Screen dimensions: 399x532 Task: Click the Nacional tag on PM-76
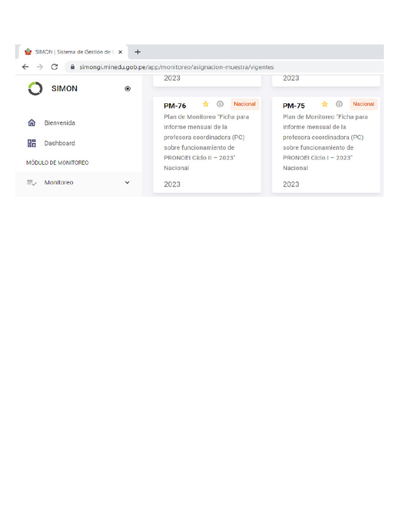click(245, 104)
